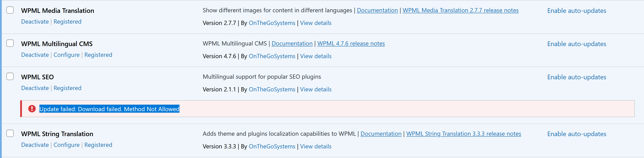Viewport: 644px width, 158px height.
Task: Toggle the WPML String Translation checkbox
Action: coord(10,133)
